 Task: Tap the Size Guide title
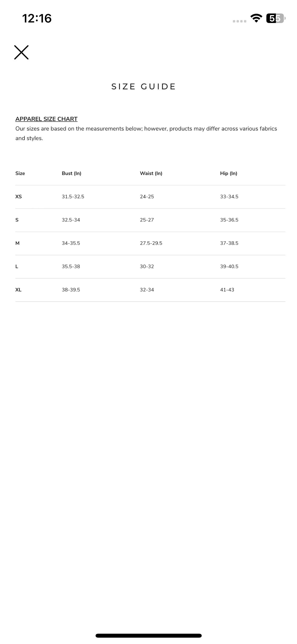tap(143, 87)
